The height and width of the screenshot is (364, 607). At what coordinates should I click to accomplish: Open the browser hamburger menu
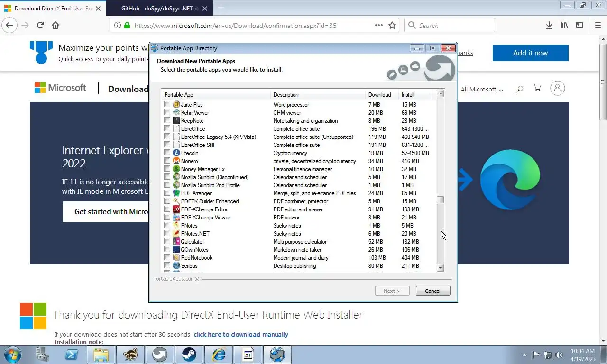coord(598,26)
